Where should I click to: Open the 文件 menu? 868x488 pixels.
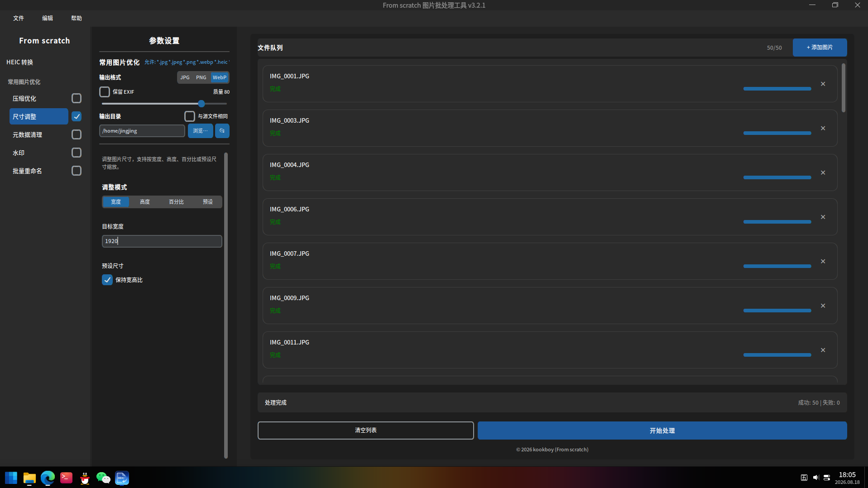coord(19,18)
